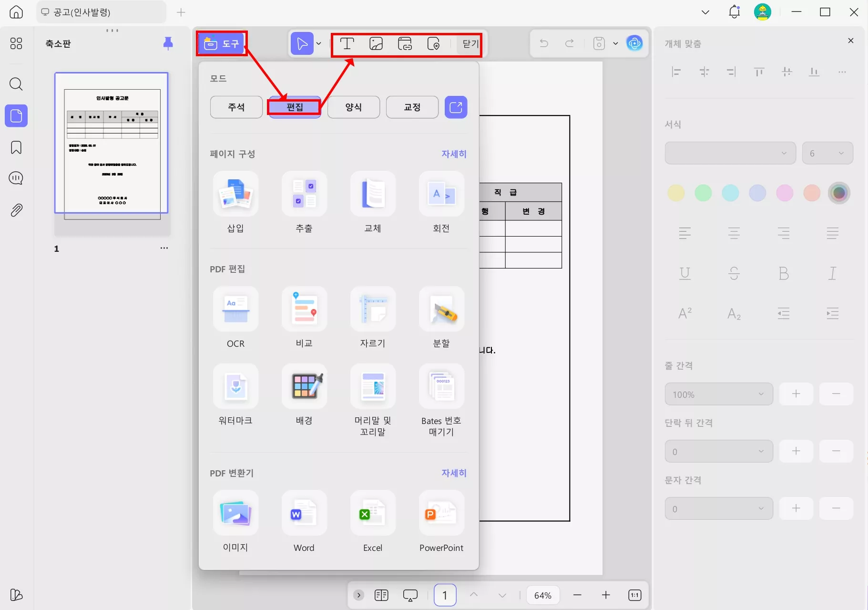Open the 워터마크 watermark tool
The image size is (868, 610).
point(236,395)
